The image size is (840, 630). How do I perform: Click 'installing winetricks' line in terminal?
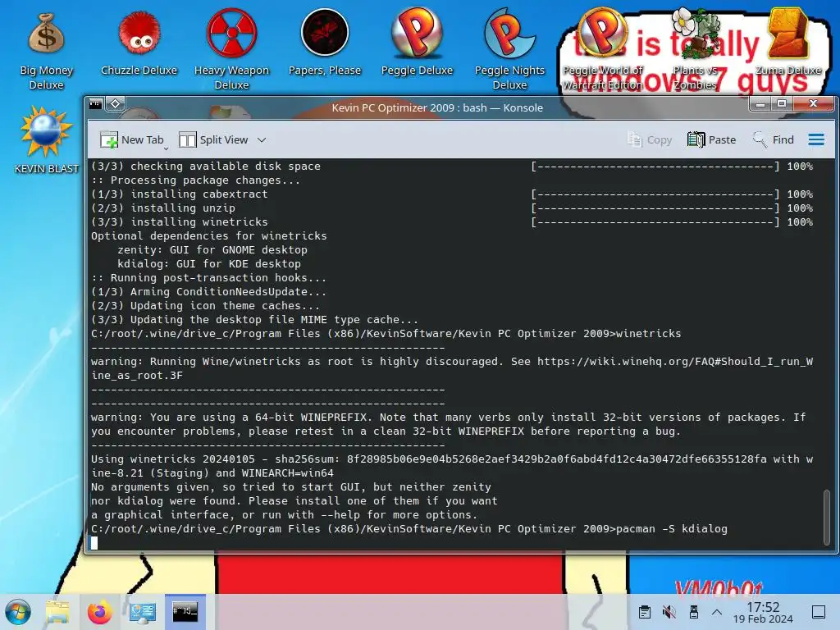180,221
